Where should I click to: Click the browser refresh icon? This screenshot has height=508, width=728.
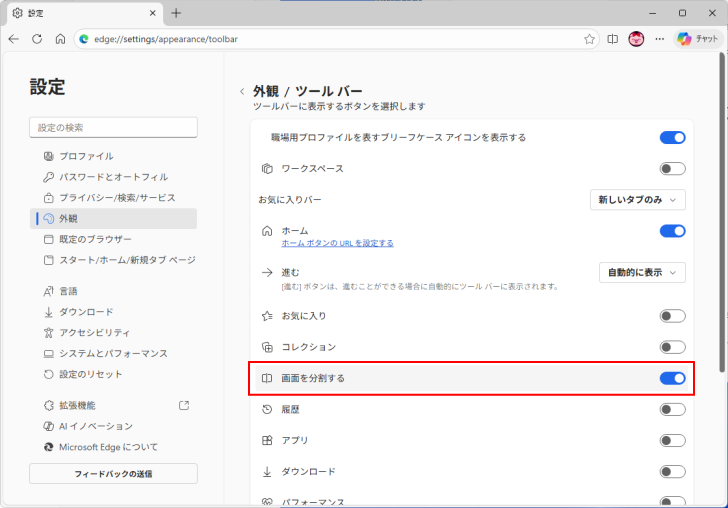[37, 39]
